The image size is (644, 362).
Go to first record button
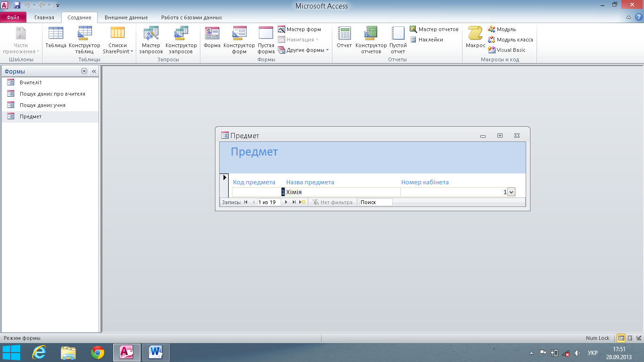pos(246,202)
